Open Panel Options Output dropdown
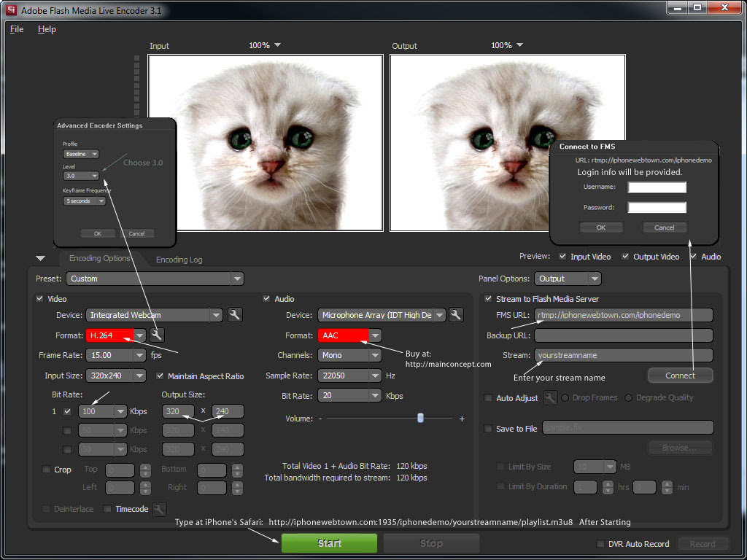Viewport: 747px width, 560px height. click(x=568, y=279)
